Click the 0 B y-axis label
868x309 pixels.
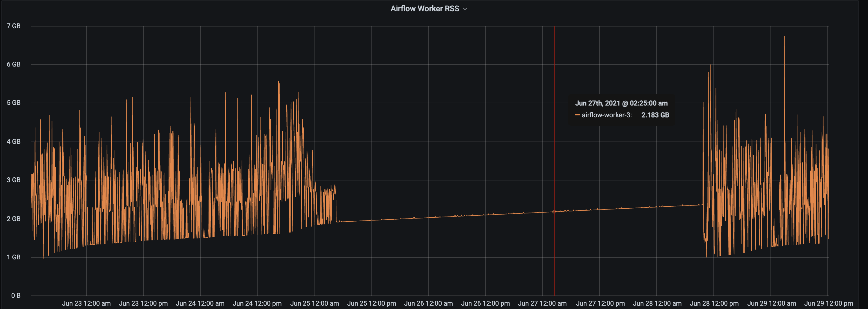(16, 295)
